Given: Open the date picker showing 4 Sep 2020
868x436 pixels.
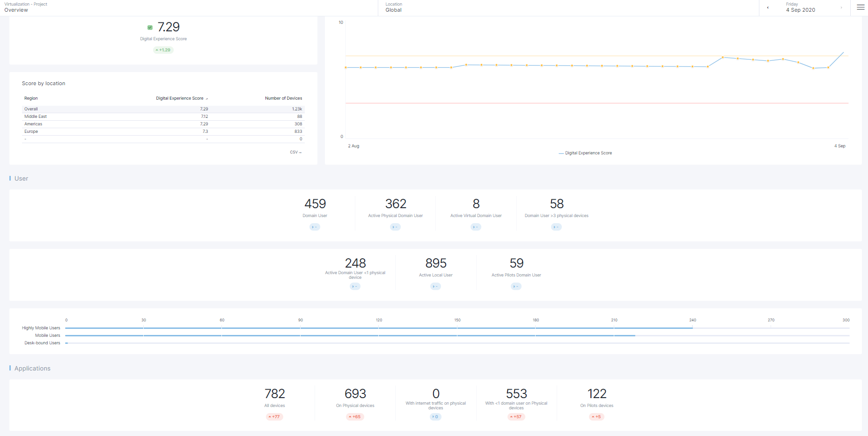Looking at the screenshot, I should pos(801,7).
